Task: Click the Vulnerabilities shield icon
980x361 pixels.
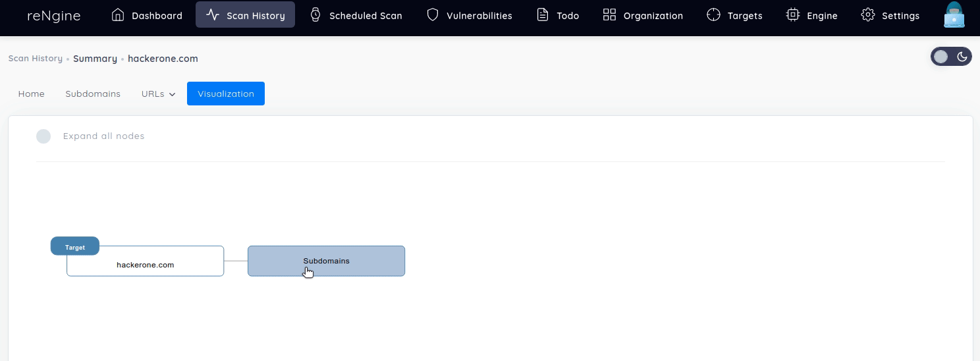Action: (x=433, y=14)
